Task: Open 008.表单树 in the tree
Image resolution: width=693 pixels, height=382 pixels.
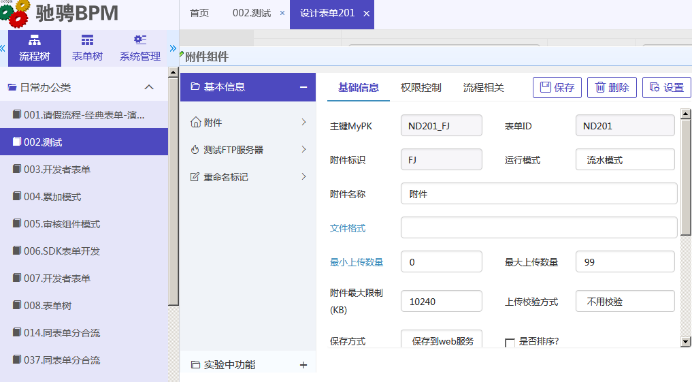Action: click(84, 306)
